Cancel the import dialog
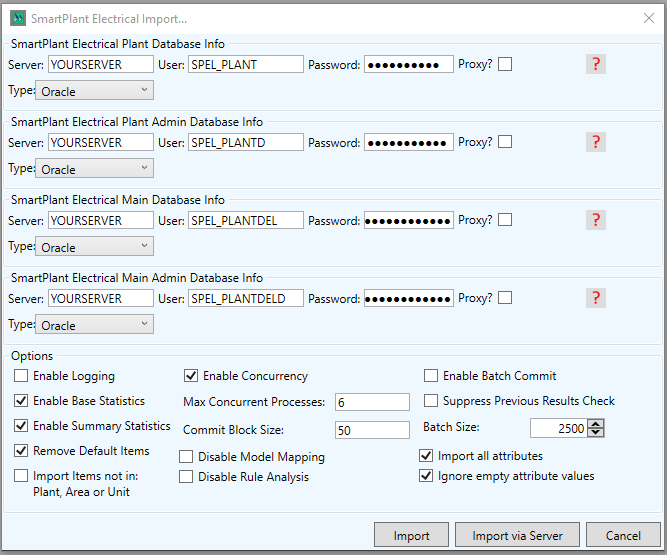 [x=623, y=536]
